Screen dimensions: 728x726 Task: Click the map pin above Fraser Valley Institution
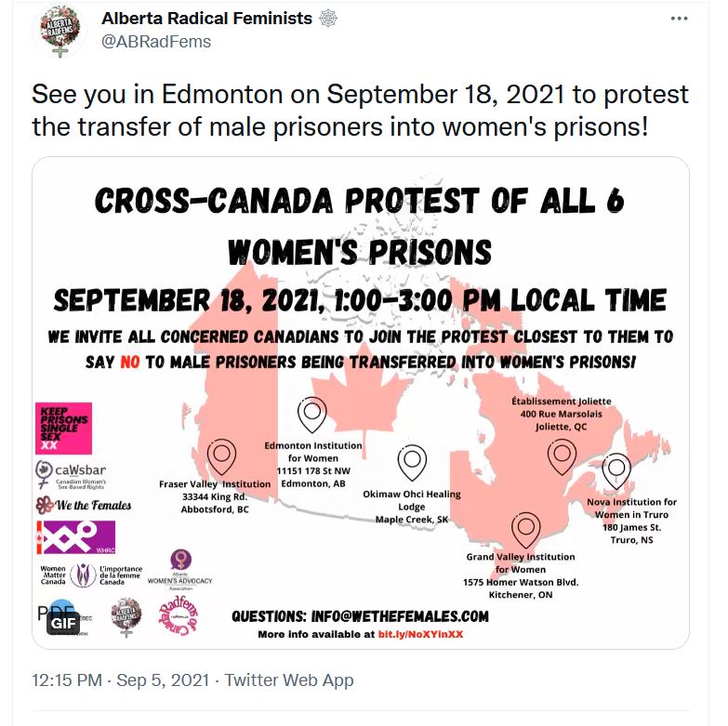221,458
